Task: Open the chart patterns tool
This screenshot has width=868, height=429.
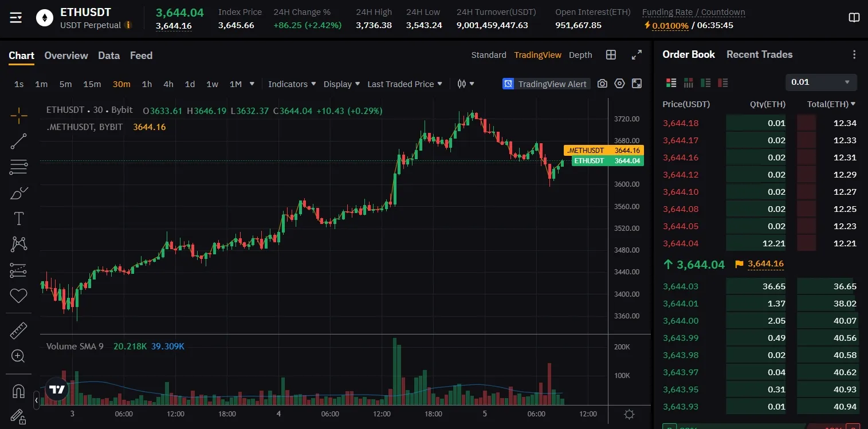Action: point(19,245)
